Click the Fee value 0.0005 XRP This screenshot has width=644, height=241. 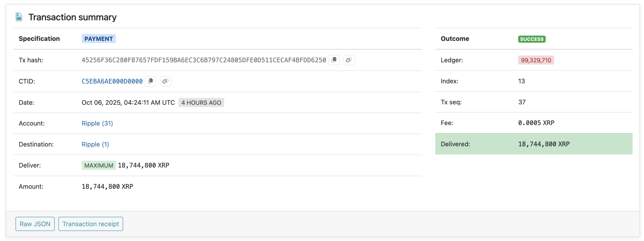click(x=536, y=123)
